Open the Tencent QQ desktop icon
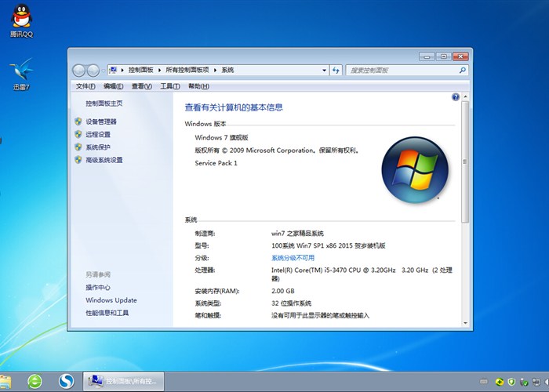 point(21,20)
